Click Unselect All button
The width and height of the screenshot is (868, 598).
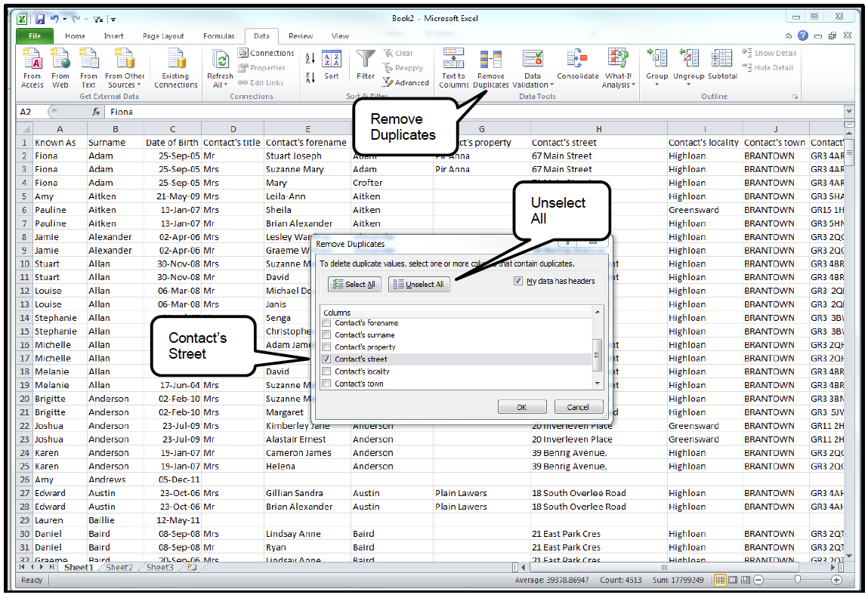click(419, 285)
